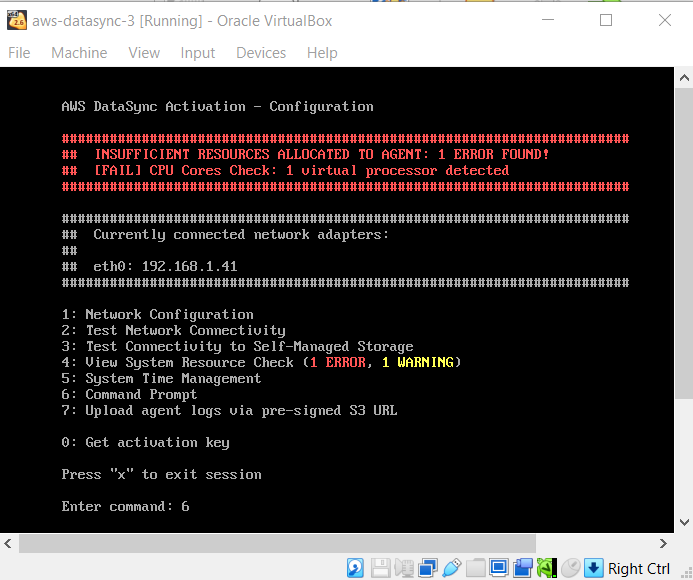Click the USB devices status icon
Image resolution: width=693 pixels, height=580 pixels.
coord(451,568)
